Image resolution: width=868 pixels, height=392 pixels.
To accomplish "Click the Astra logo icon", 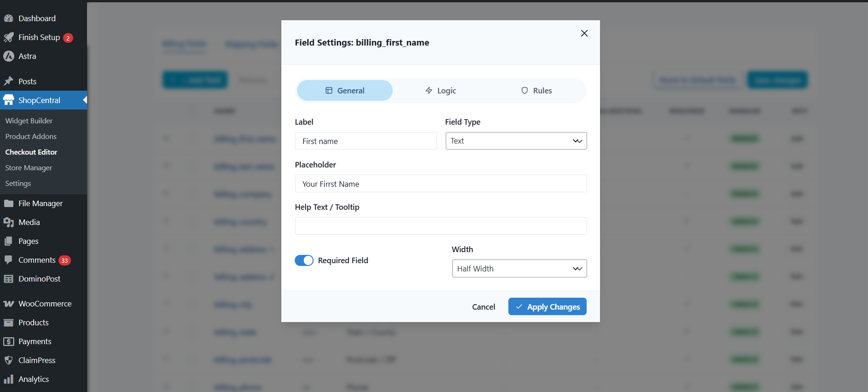I will pyautogui.click(x=8, y=56).
